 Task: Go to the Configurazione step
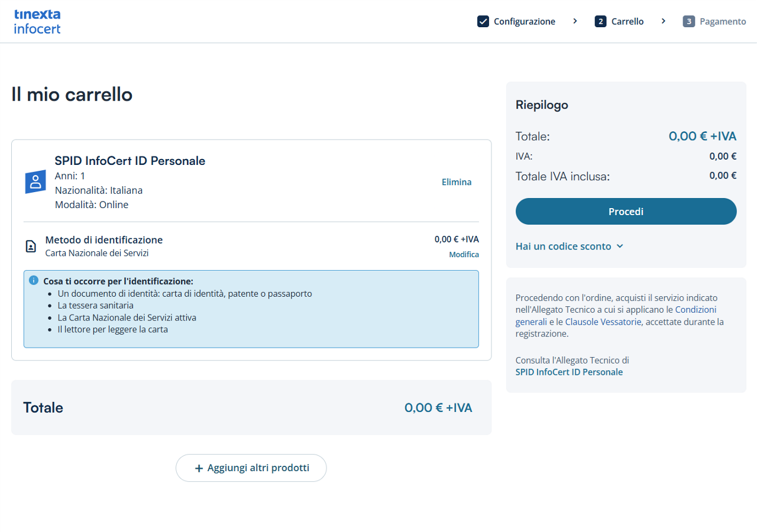[x=525, y=22]
